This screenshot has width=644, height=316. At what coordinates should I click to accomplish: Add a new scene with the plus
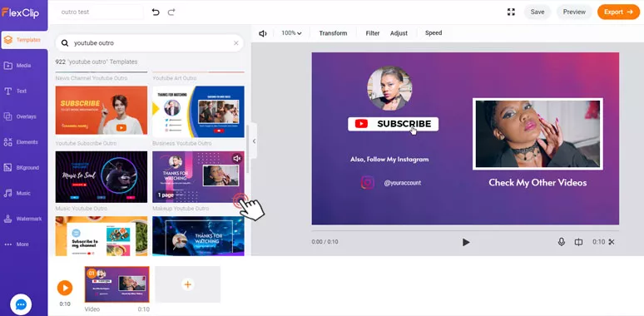(x=188, y=284)
